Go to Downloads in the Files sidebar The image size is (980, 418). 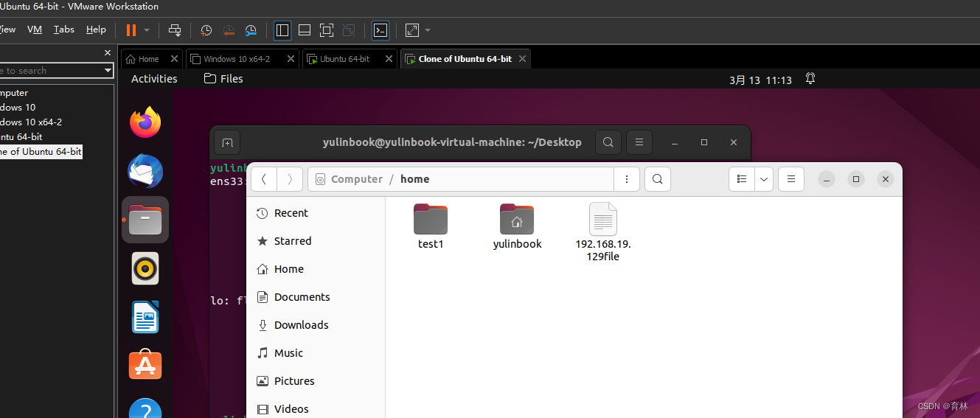point(301,325)
